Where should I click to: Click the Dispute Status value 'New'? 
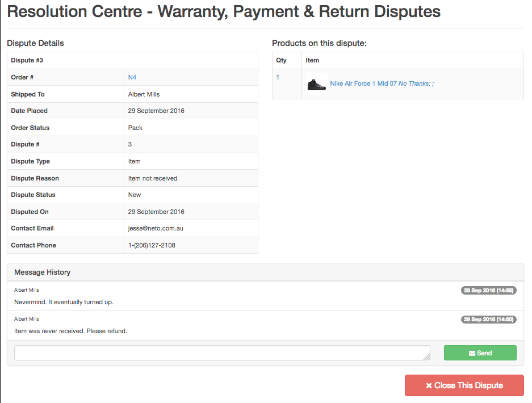click(135, 195)
